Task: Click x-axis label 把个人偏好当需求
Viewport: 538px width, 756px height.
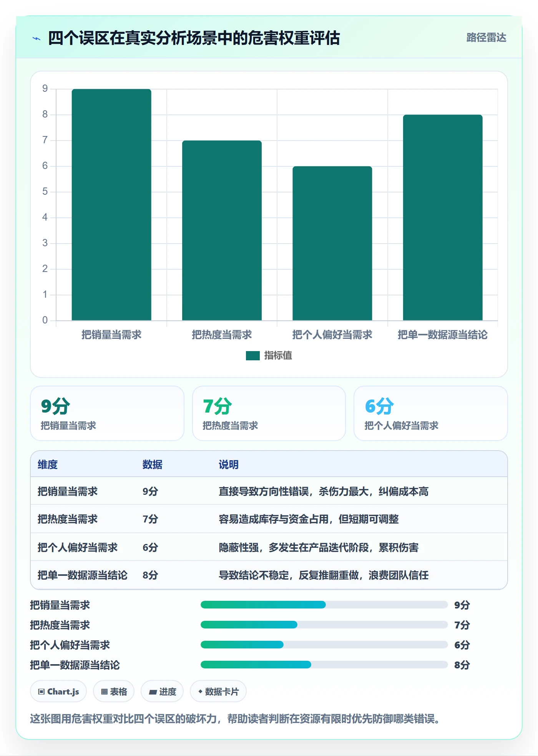Action: [332, 335]
